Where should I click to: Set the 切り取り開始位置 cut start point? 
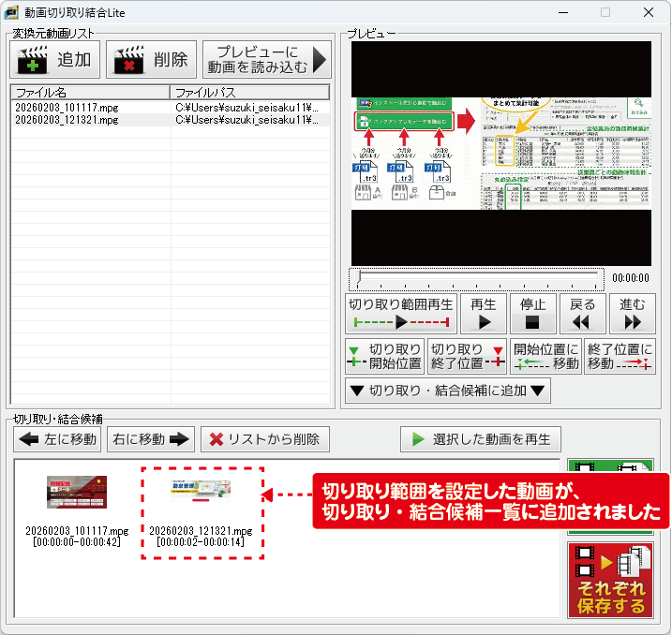click(x=384, y=357)
